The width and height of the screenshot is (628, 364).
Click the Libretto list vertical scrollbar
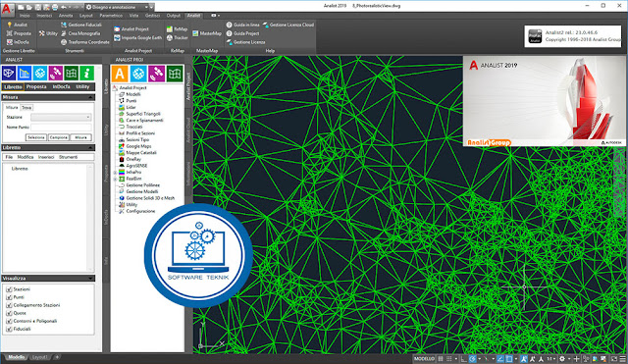90,218
